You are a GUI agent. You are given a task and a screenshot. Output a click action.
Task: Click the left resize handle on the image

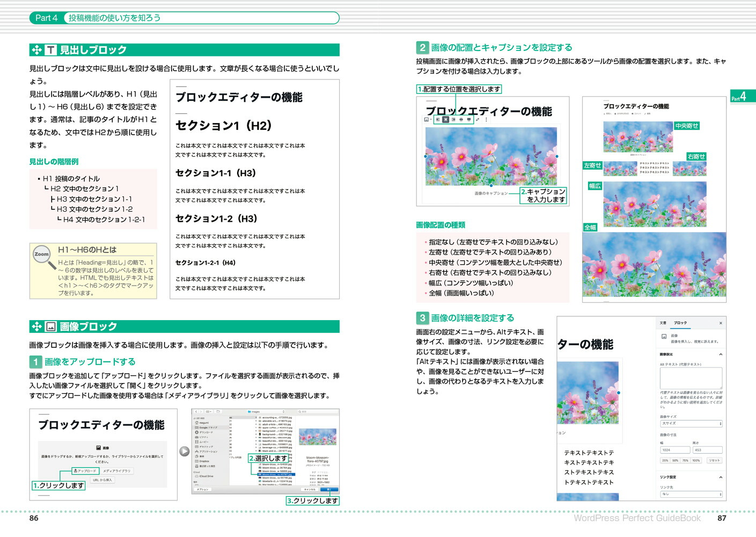coord(425,156)
